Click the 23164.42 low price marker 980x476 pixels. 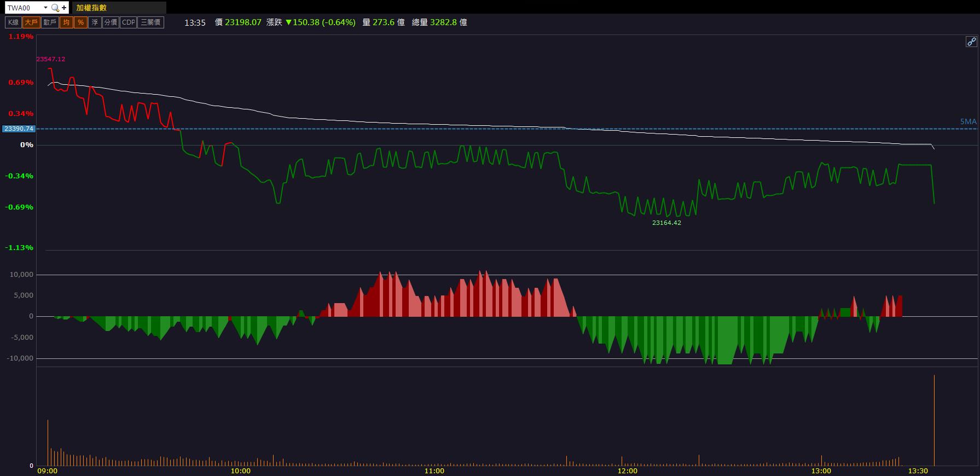[x=666, y=223]
